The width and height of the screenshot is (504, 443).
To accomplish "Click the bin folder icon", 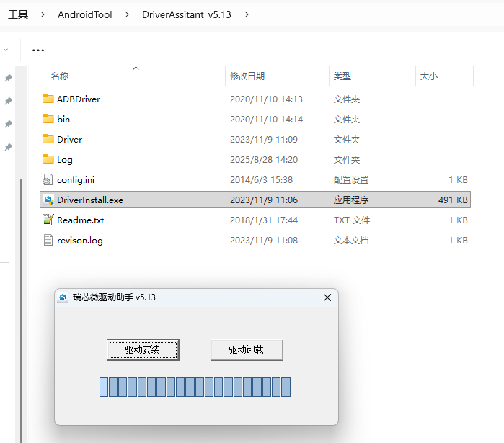I will click(x=48, y=119).
